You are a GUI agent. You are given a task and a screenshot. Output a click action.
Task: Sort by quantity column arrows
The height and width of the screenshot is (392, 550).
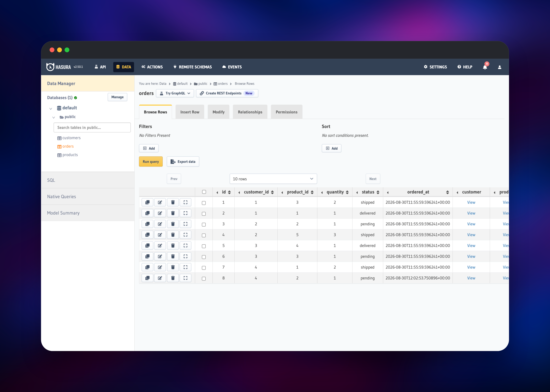[x=347, y=192]
